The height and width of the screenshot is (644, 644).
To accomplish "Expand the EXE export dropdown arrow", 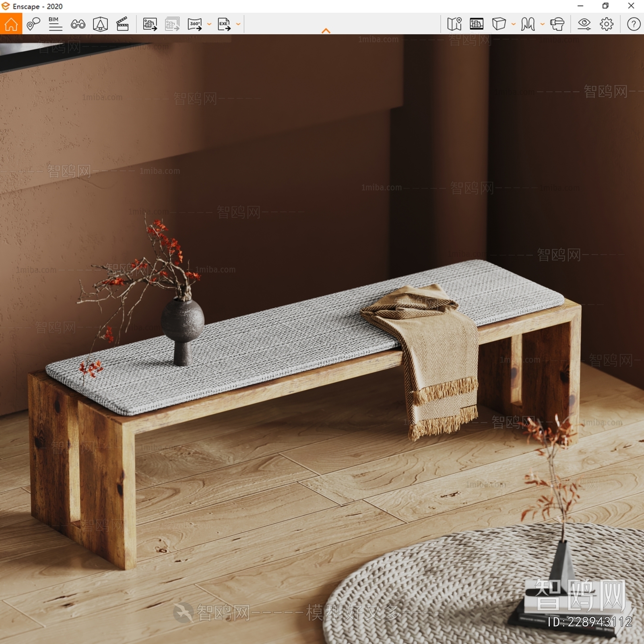I will [238, 24].
